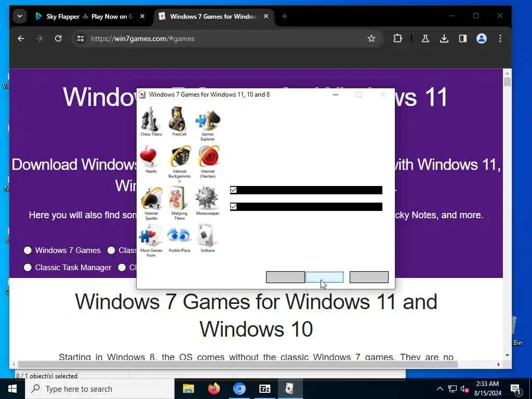
Task: Open File Explorer from the taskbar
Action: [188, 389]
